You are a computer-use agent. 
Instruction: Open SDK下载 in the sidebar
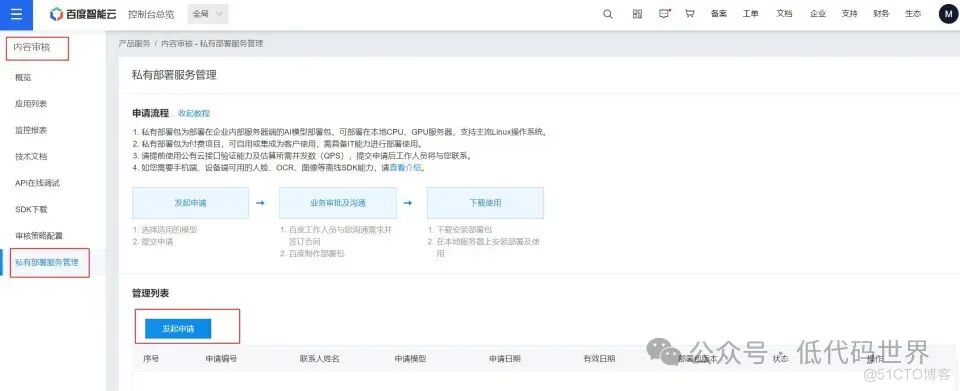(31, 209)
